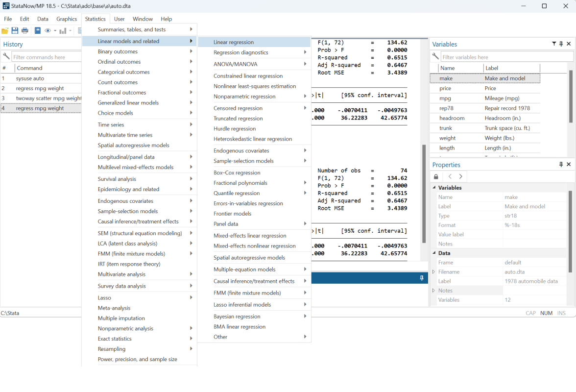The width and height of the screenshot is (576, 392).
Task: Open the Log notebook icon
Action: coord(38,31)
